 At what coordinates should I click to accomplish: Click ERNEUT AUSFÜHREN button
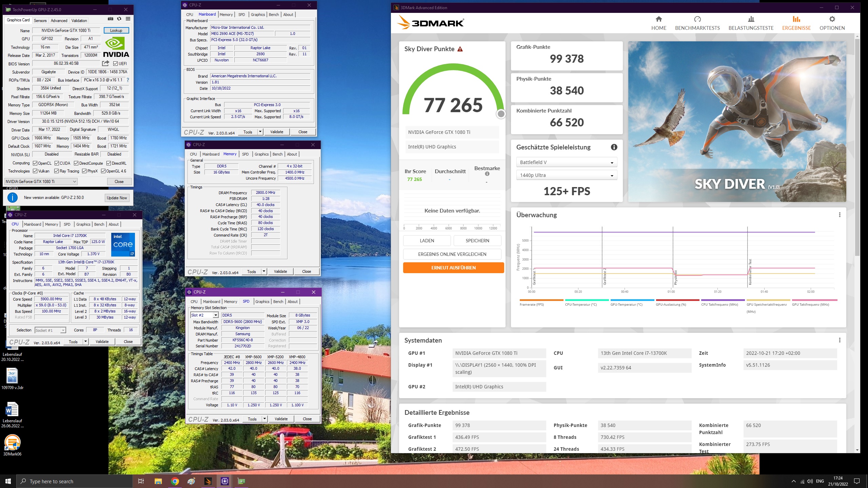coord(453,268)
